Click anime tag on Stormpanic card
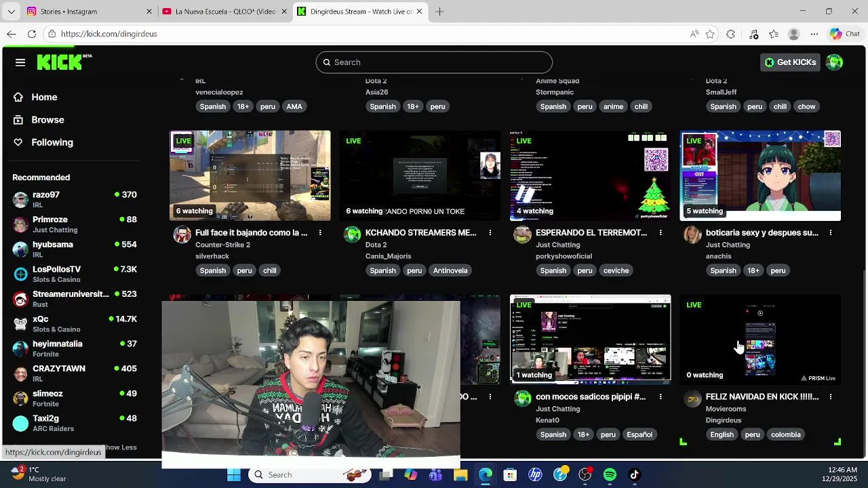868x488 pixels. pyautogui.click(x=613, y=106)
